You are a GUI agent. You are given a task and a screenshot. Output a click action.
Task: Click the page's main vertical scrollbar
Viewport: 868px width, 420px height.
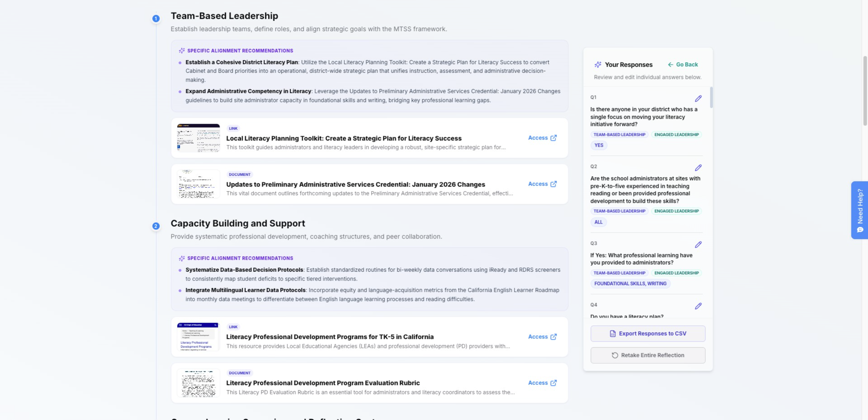pyautogui.click(x=865, y=91)
